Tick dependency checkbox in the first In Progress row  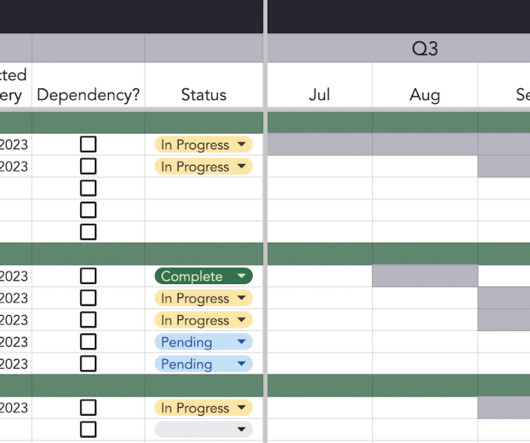(88, 144)
